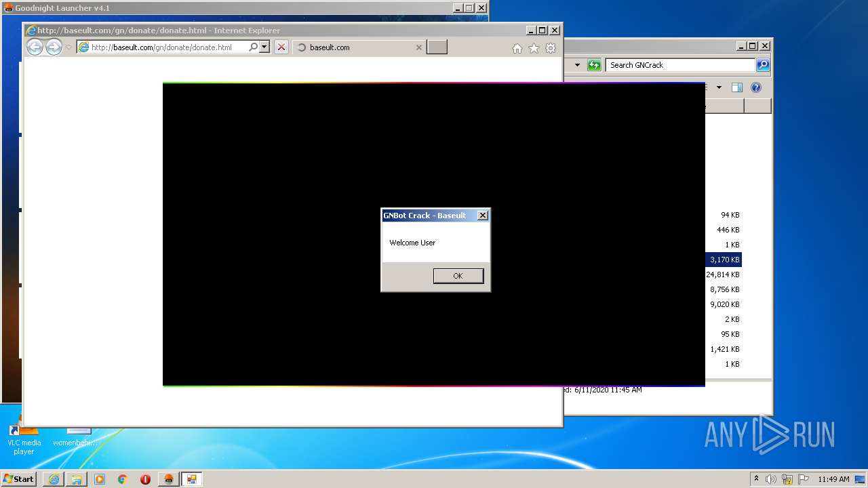Click the IE address bar URL field

coord(161,47)
